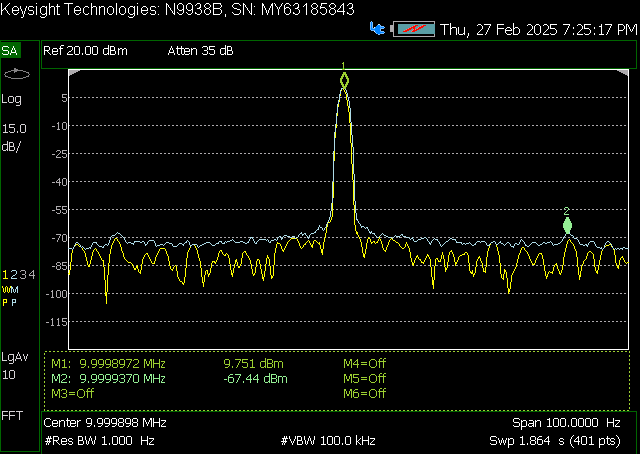Tap the sweep rotation icon under SA

point(17,74)
